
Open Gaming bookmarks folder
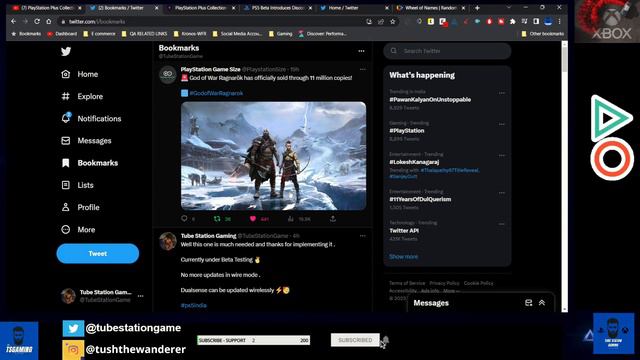pyautogui.click(x=280, y=34)
